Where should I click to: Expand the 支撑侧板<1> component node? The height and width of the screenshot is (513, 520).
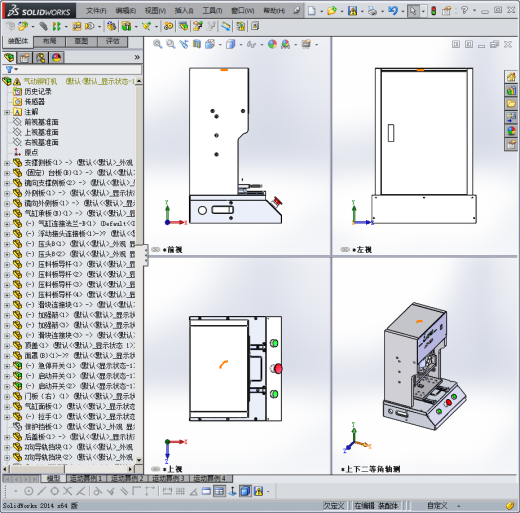pos(7,163)
